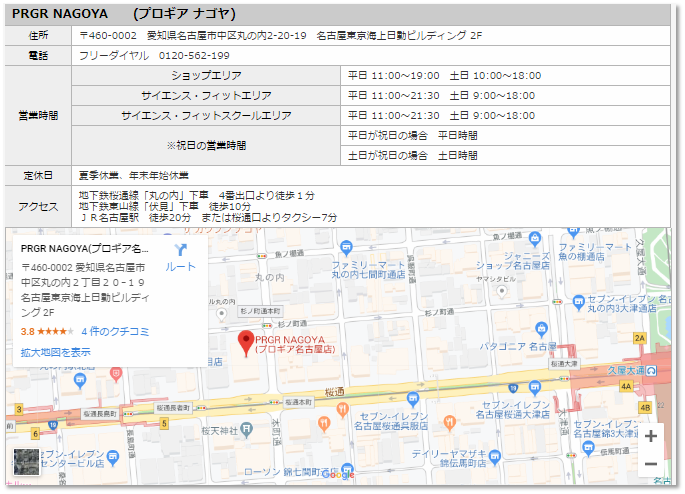Click the Google logo on the map
The width and height of the screenshot is (685, 494).
(338, 474)
